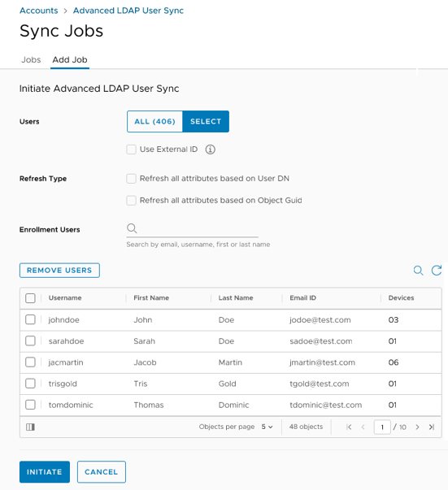This screenshot has height=490, width=448.
Task: Click the 48 objects count
Action: click(x=306, y=427)
